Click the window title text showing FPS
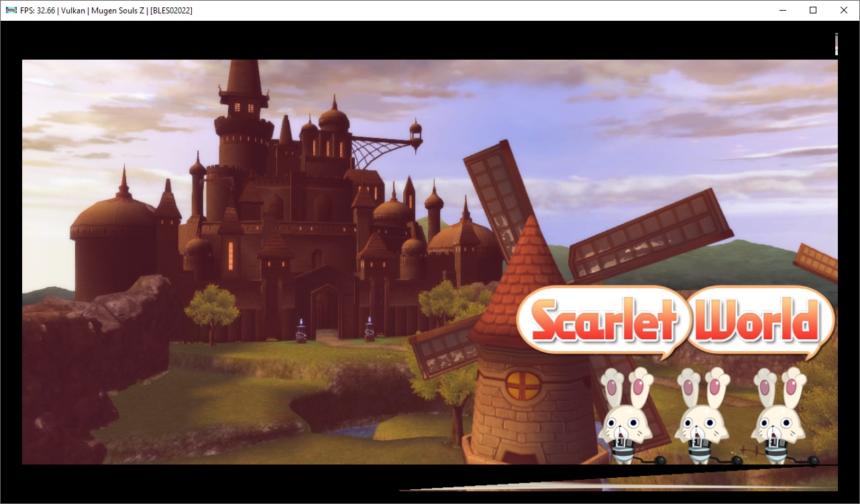 pos(106,11)
